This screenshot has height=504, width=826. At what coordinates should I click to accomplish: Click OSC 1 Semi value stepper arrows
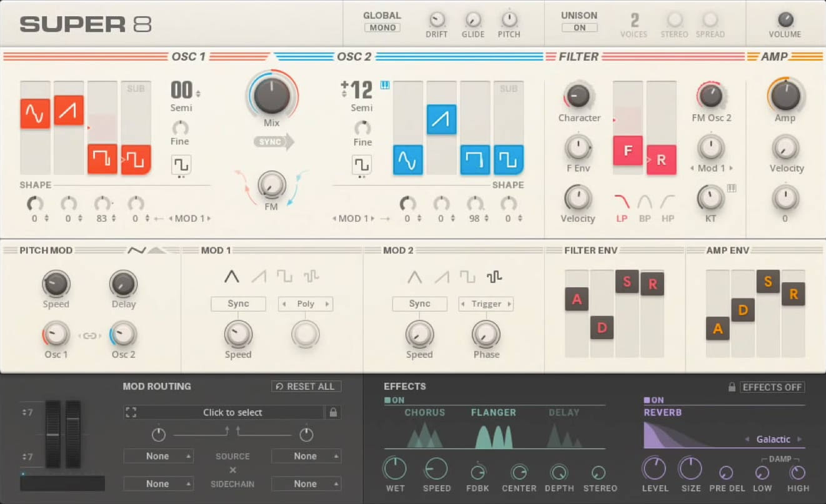click(198, 94)
